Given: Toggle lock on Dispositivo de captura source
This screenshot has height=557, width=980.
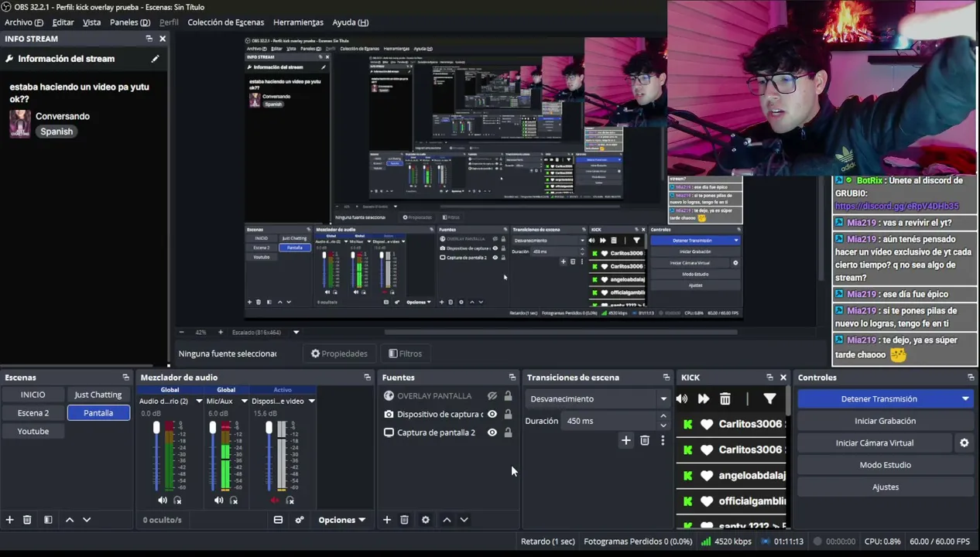Looking at the screenshot, I should coord(508,415).
